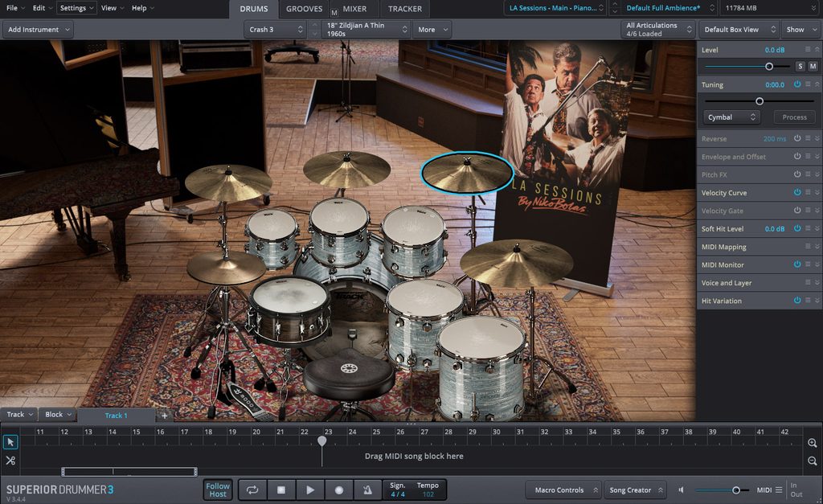Enable the Reverse power button
The width and height of the screenshot is (823, 504).
pyautogui.click(x=797, y=138)
